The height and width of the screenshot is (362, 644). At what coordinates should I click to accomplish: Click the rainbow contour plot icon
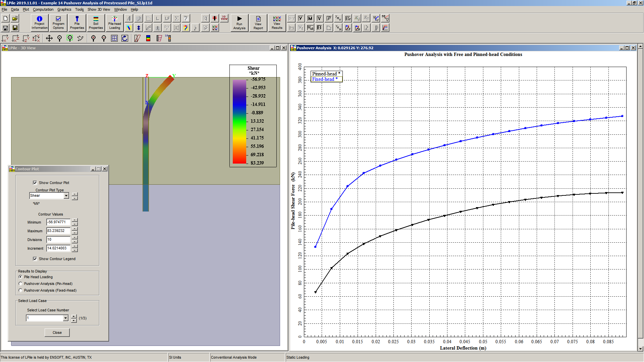point(148,38)
